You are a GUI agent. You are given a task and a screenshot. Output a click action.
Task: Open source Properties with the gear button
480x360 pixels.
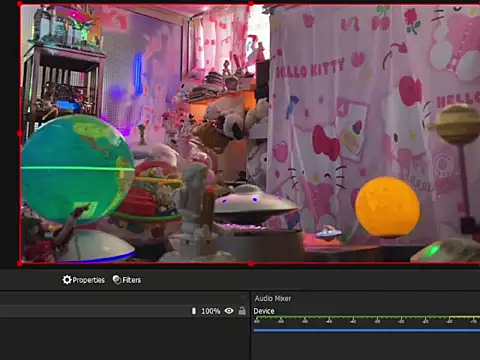(x=84, y=280)
